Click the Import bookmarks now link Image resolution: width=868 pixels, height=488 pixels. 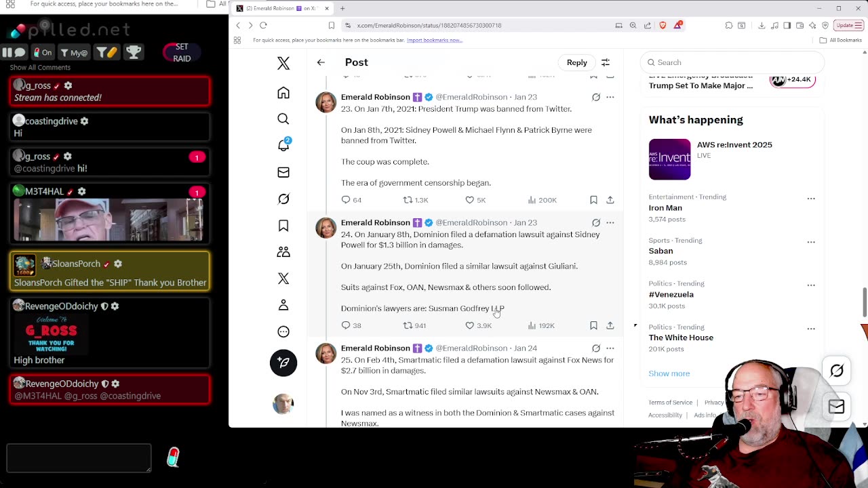click(x=435, y=40)
